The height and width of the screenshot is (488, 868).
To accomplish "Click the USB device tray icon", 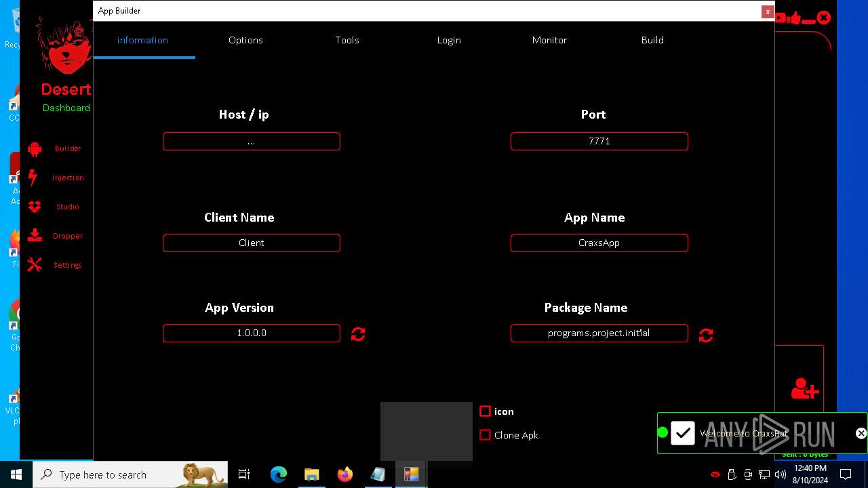I will 732,474.
